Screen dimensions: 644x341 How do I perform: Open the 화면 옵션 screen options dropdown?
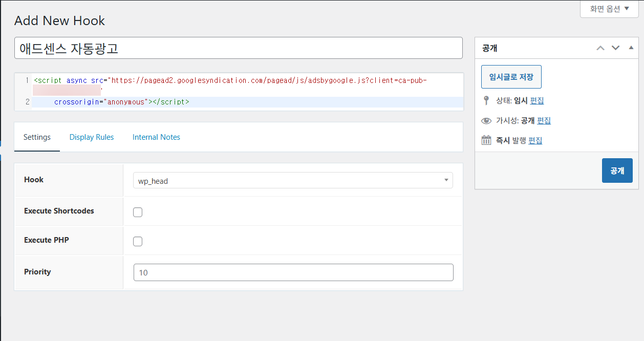tap(609, 9)
